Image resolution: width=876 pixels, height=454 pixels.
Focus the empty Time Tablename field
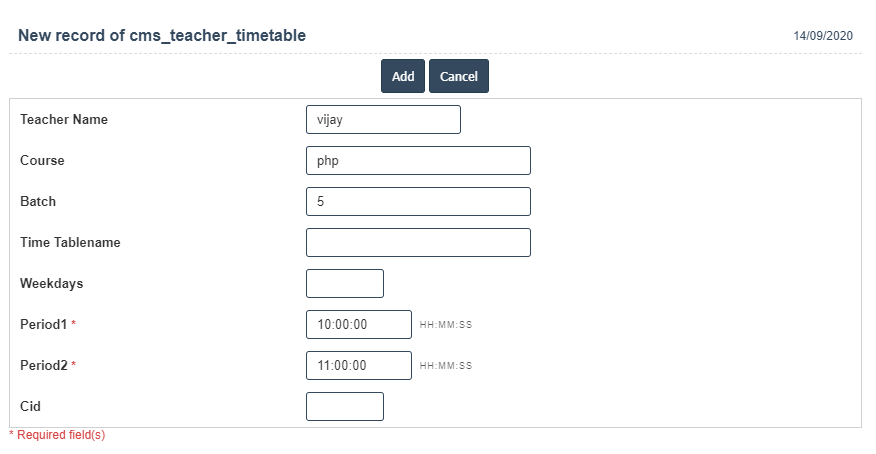(418, 243)
